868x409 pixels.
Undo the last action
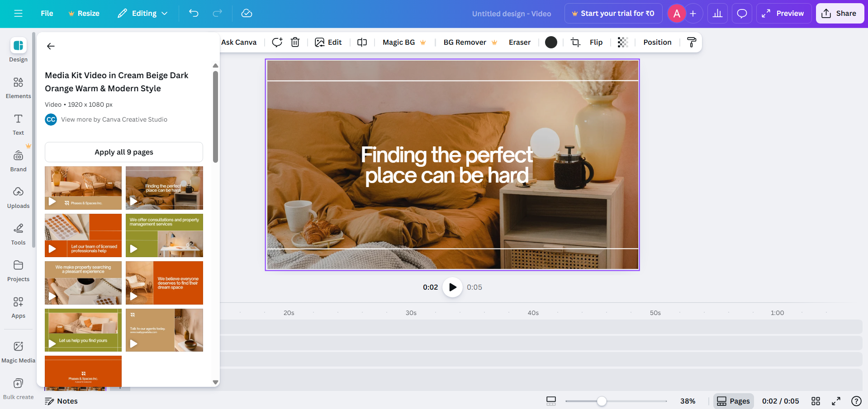194,13
